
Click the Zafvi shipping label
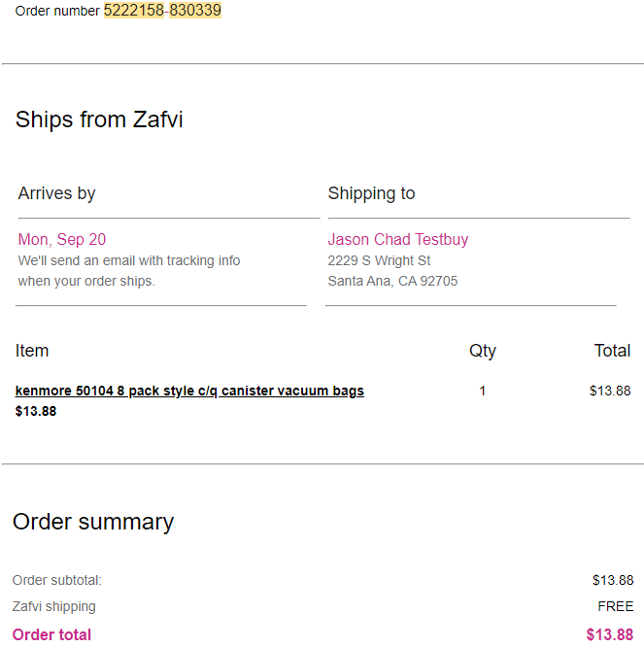54,606
